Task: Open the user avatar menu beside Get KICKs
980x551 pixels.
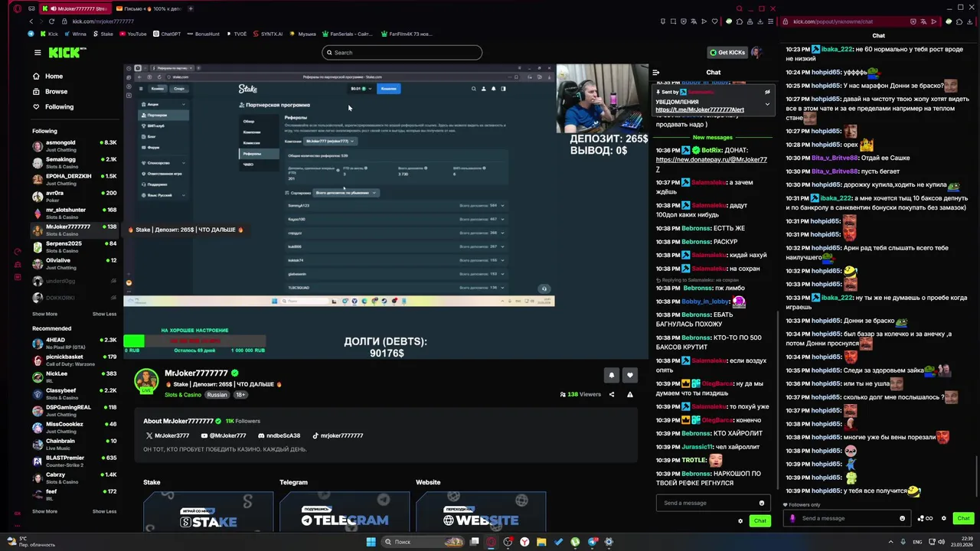Action: pyautogui.click(x=756, y=52)
